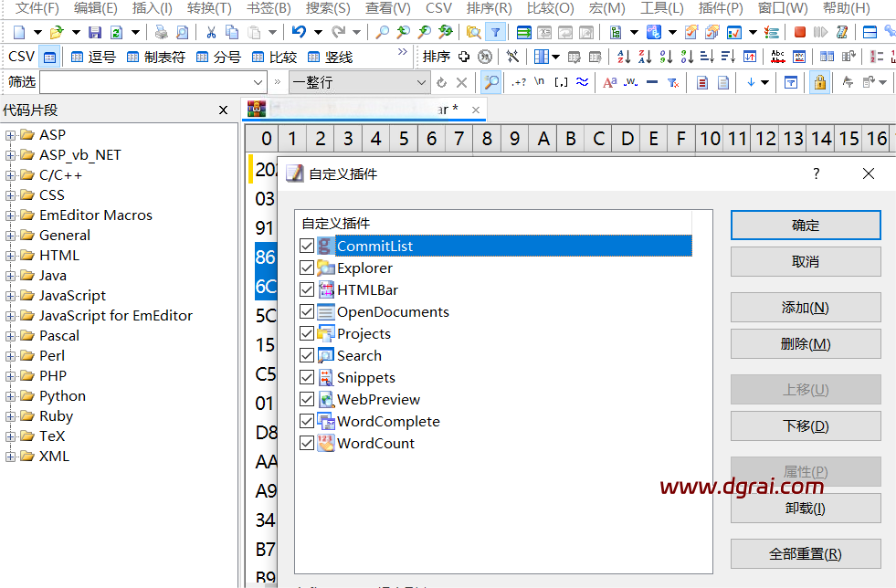
Task: Click the Save file toolbar icon
Action: [x=95, y=32]
